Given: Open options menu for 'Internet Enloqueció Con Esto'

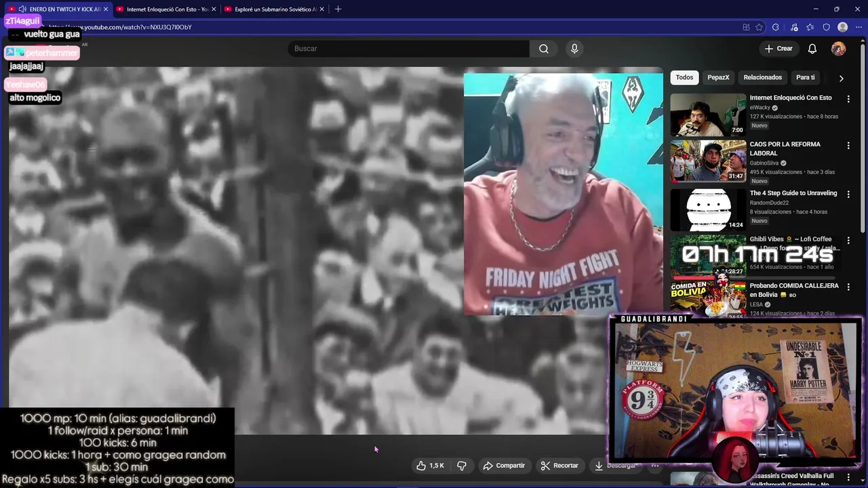Looking at the screenshot, I should click(848, 99).
